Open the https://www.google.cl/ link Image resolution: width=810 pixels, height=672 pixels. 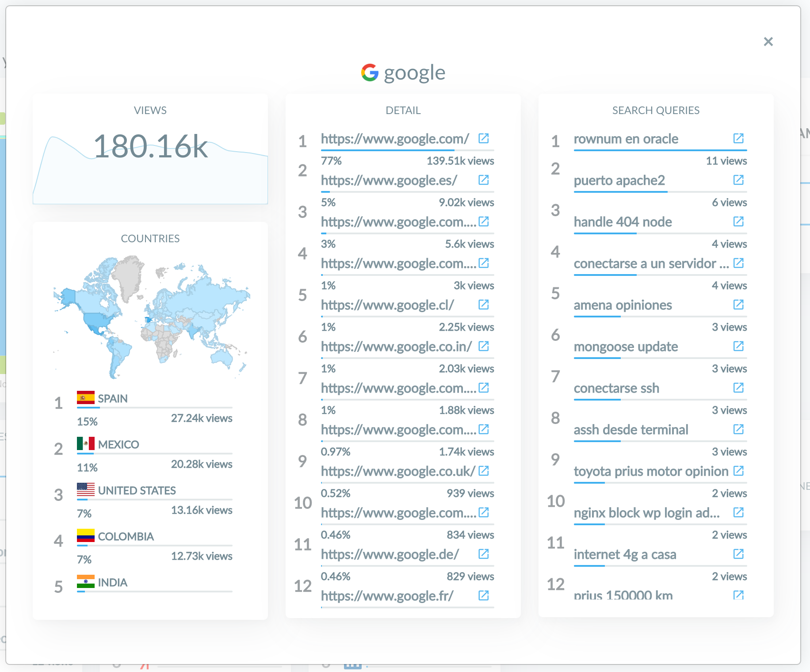(x=387, y=305)
